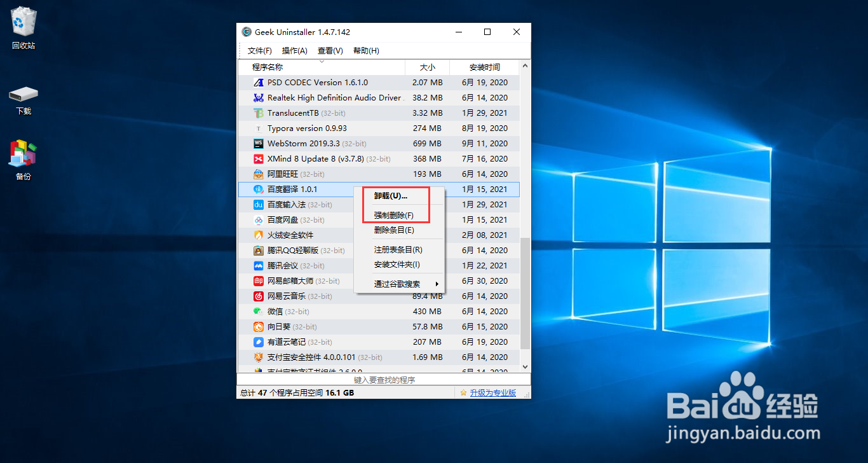Choose 注册表条目(R) from context menu

(x=399, y=250)
